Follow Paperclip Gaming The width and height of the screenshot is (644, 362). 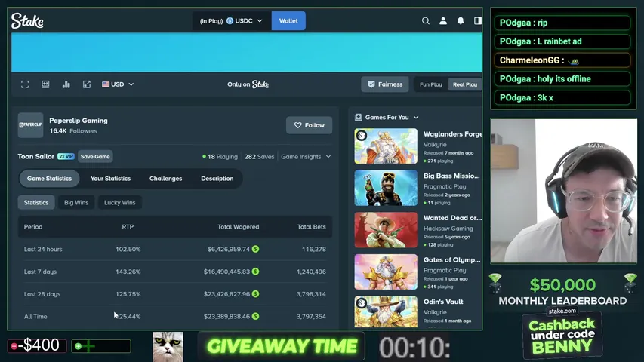310,125
